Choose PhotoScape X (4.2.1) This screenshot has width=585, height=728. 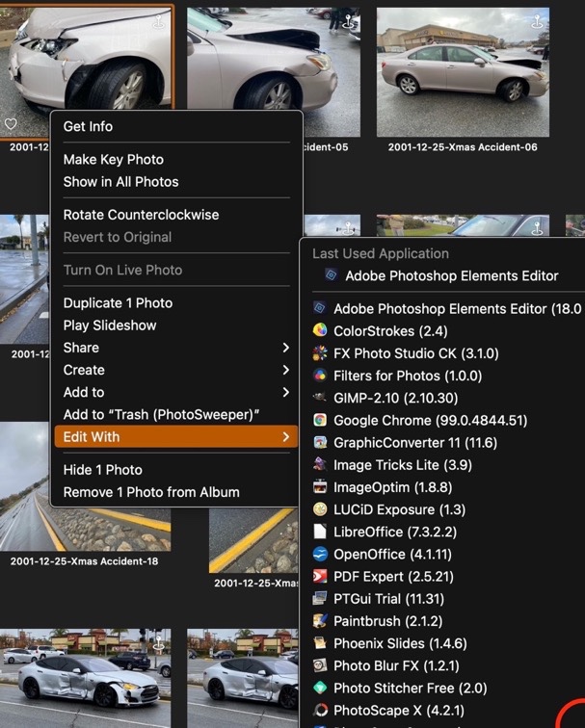point(443,710)
